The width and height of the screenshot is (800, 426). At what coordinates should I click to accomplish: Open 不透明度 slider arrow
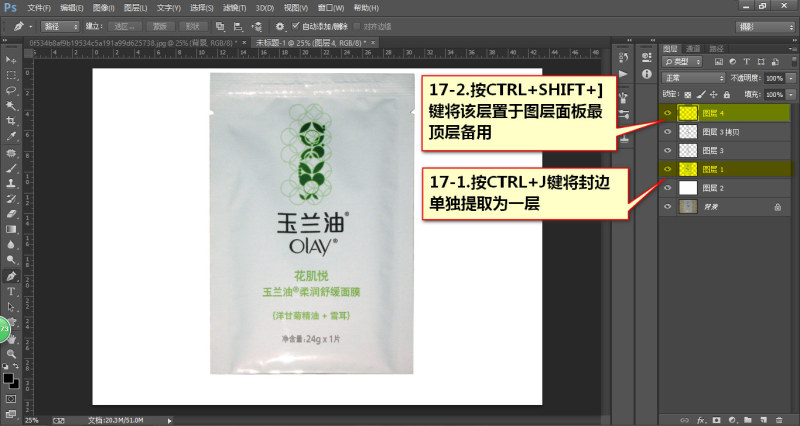(791, 78)
